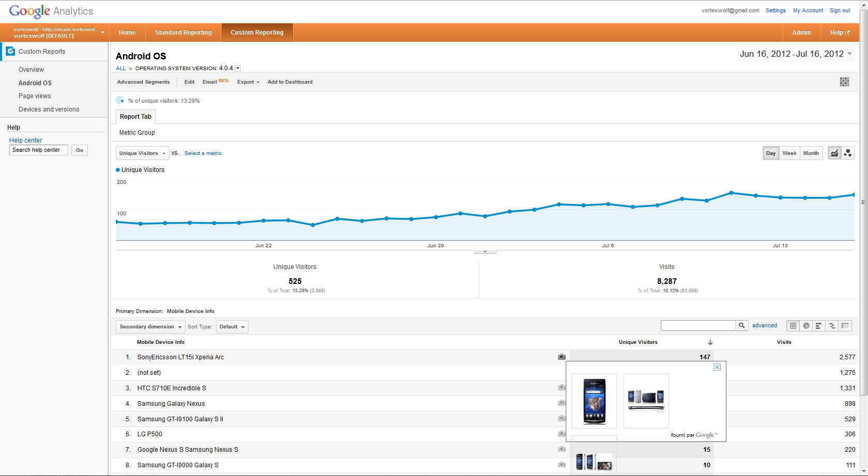Close the device image popup
The image size is (868, 476).
coord(717,367)
